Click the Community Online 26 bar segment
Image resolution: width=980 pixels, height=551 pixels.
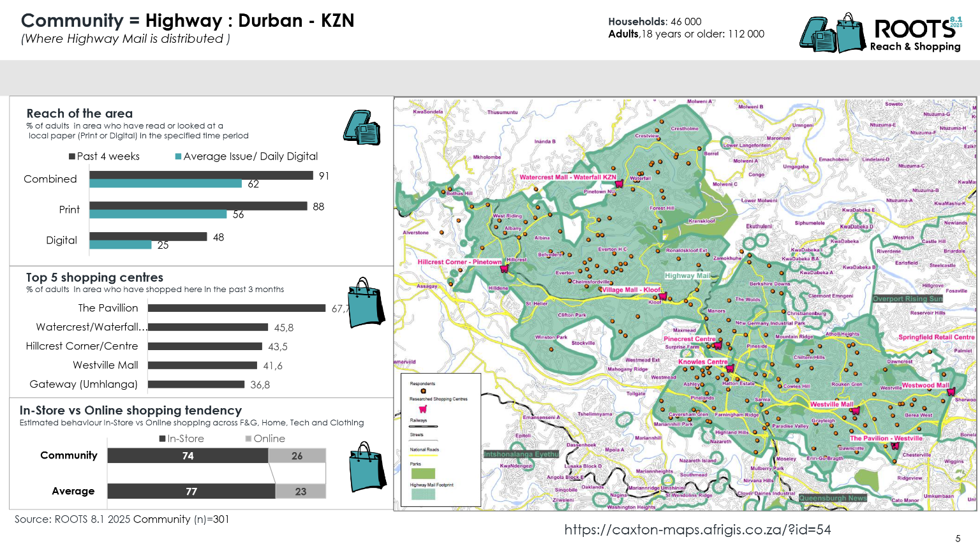click(297, 456)
